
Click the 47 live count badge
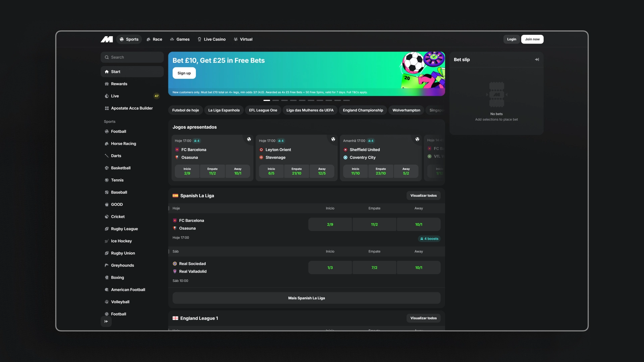[156, 96]
